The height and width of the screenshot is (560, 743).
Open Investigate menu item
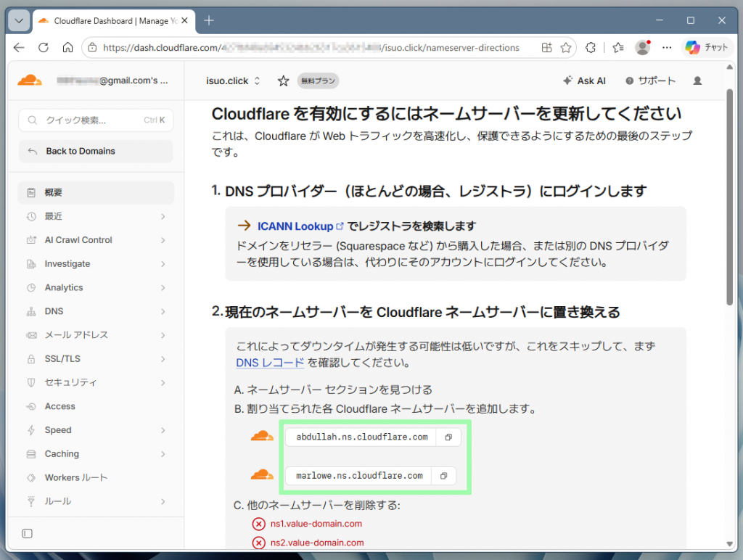click(96, 264)
